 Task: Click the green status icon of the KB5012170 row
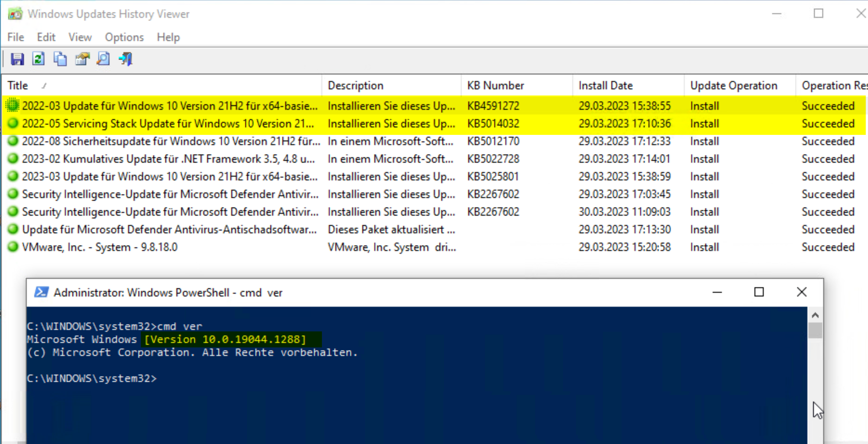coord(13,141)
